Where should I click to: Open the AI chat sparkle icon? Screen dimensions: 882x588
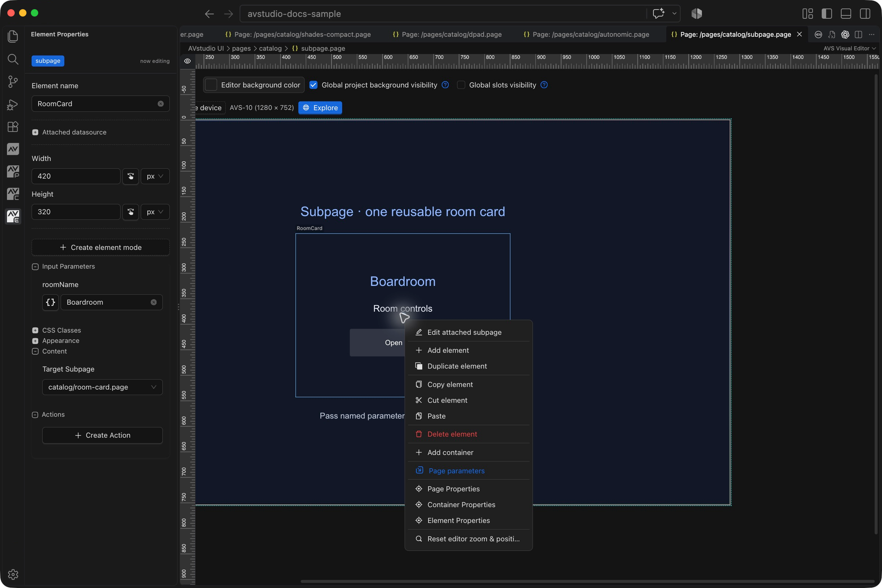click(659, 14)
